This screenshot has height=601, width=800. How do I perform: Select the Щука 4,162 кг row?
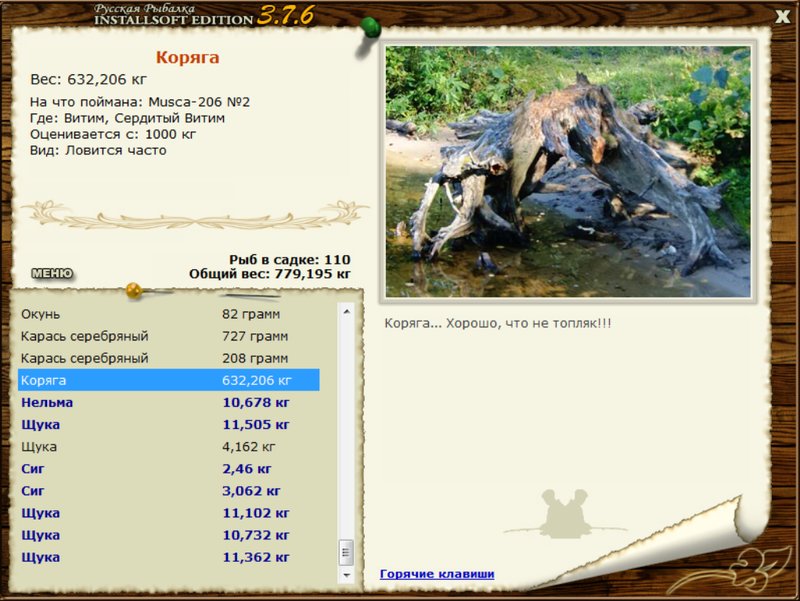point(169,447)
